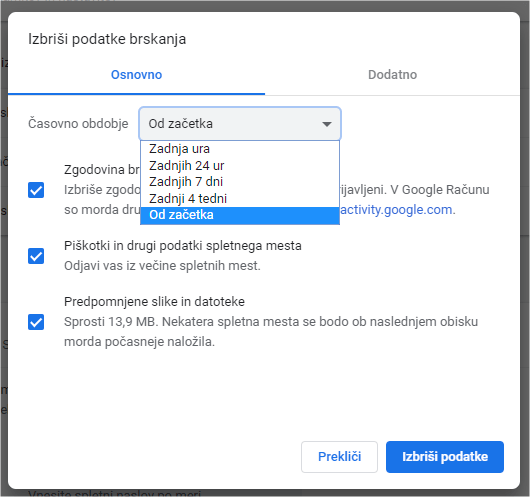Click the Izbriši podatke brskanja dialog title
Viewport: 530px width, 497px height.
107,39
